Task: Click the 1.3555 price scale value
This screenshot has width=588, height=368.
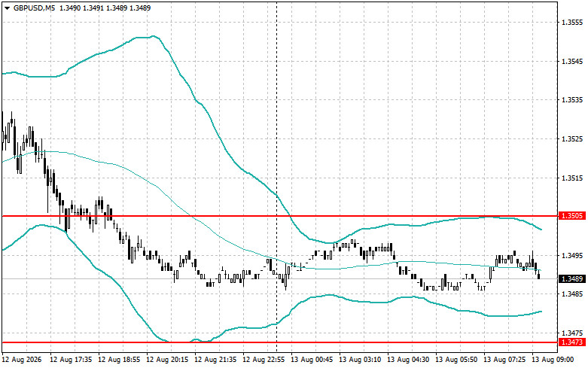Action: (572, 23)
